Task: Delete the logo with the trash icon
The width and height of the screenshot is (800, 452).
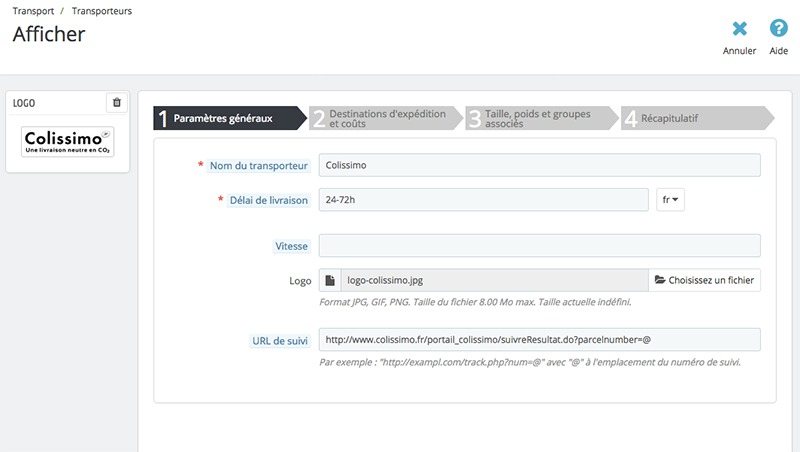Action: tap(116, 102)
